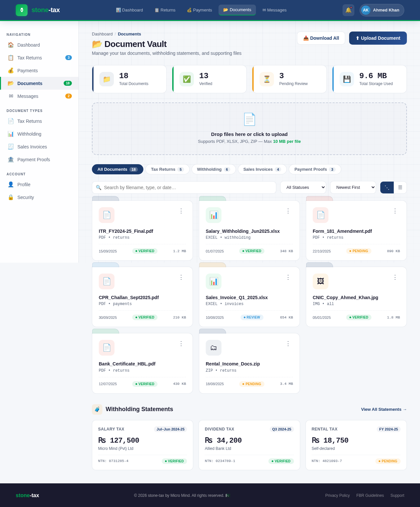Open the All Statuses filter dropdown
Image resolution: width=420 pixels, height=507 pixels.
[303, 187]
